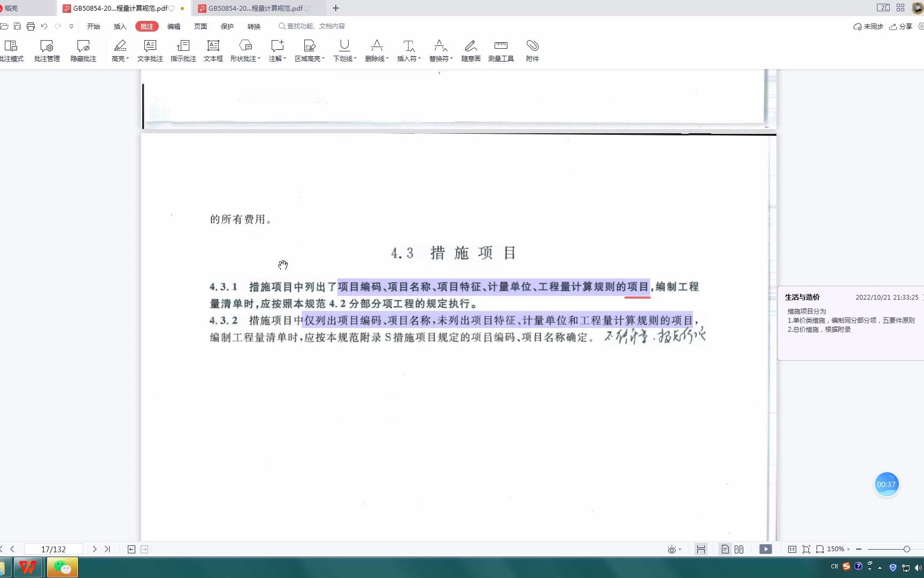Click the 00:37 recording timer bubble

[x=887, y=484]
